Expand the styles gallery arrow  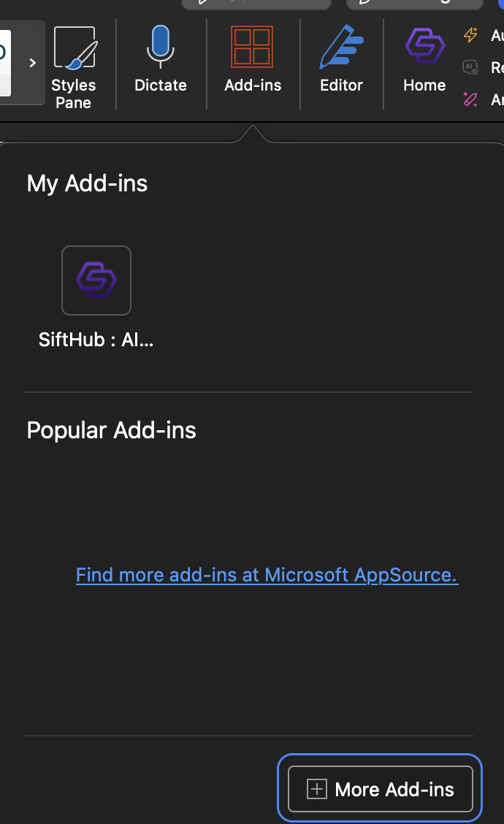[32, 63]
